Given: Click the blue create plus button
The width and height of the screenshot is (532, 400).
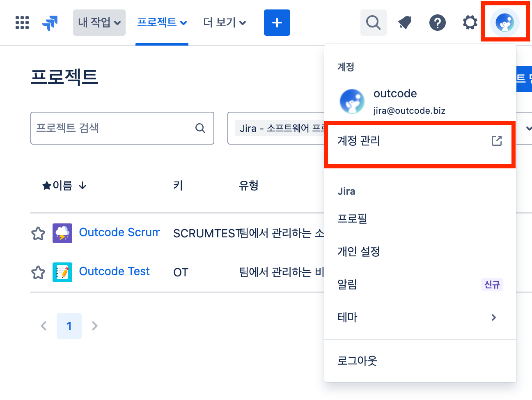Looking at the screenshot, I should click(277, 23).
